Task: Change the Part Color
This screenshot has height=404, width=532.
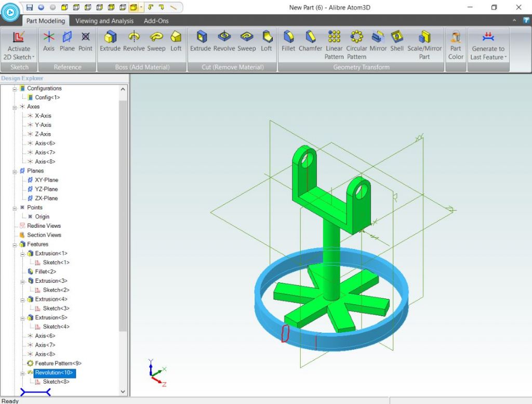Action: coord(456,45)
